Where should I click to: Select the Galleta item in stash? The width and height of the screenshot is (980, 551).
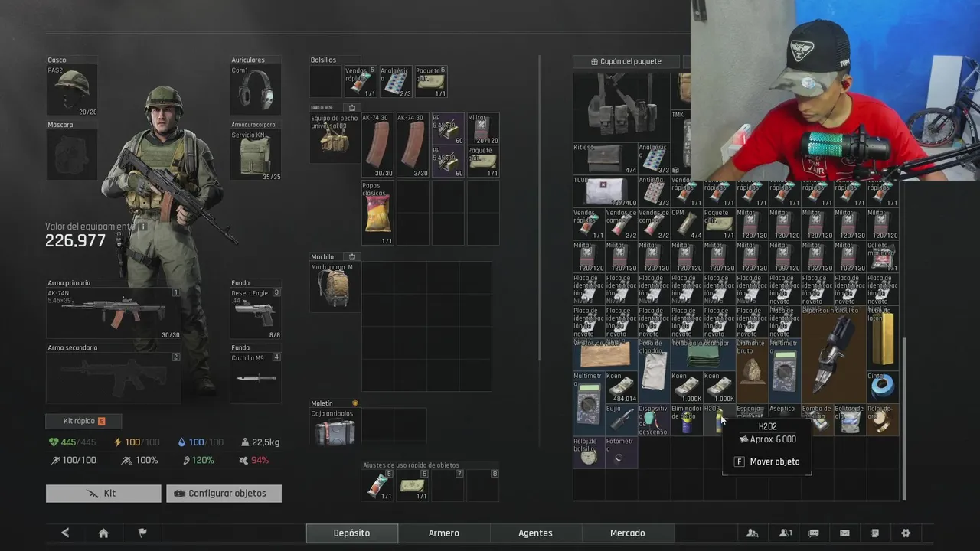click(x=883, y=256)
